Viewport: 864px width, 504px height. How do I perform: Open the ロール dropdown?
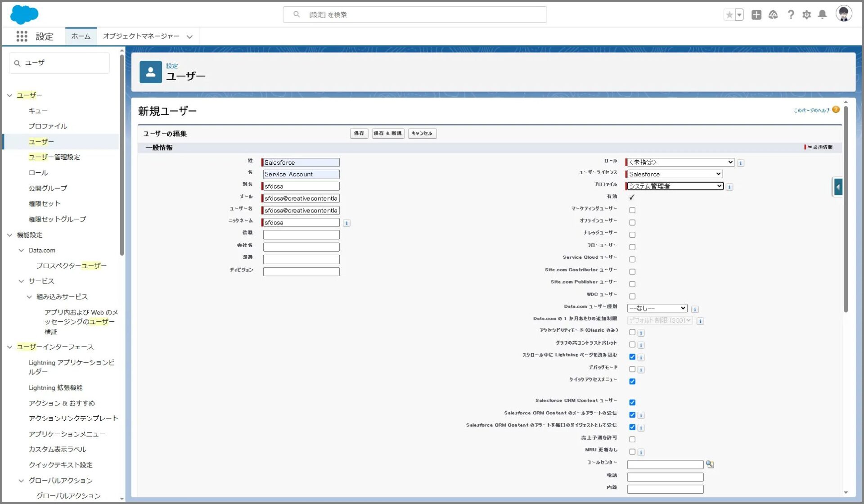(680, 162)
